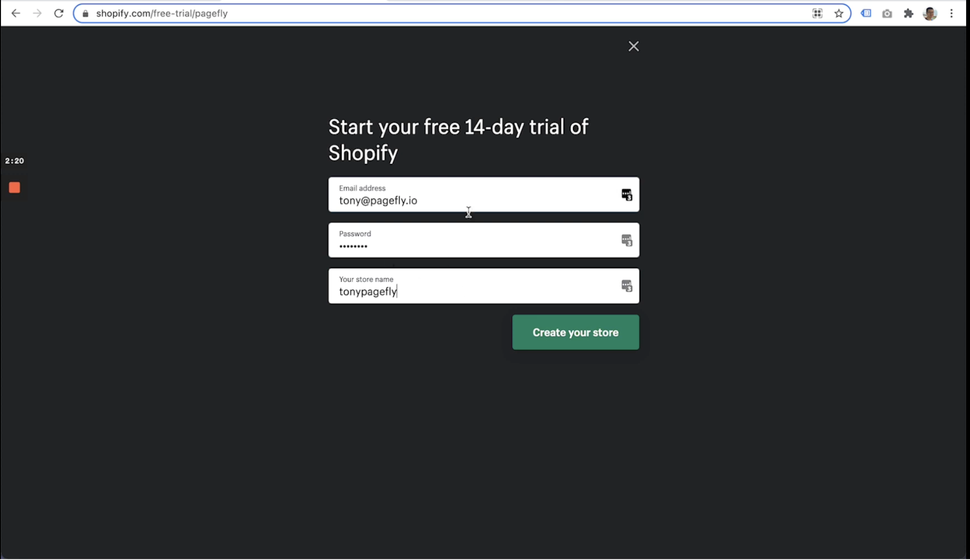Click the camera screenshot extension icon
This screenshot has height=560, width=970.
887,14
